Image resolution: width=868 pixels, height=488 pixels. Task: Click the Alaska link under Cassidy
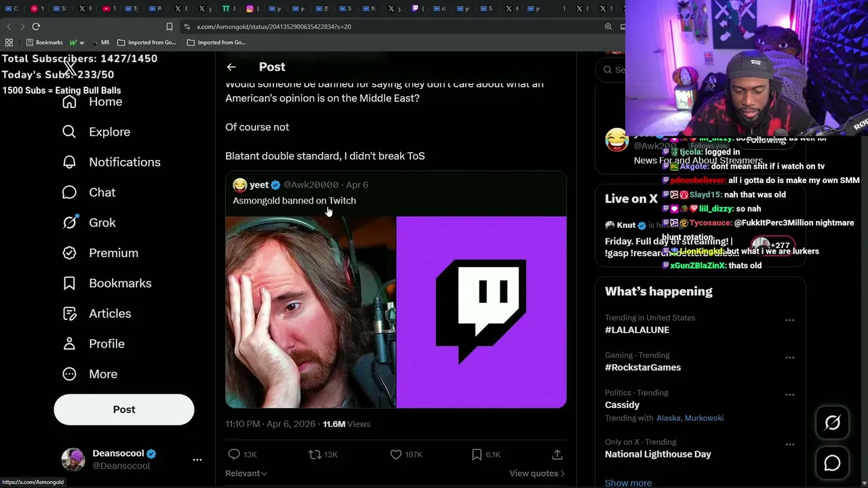669,418
